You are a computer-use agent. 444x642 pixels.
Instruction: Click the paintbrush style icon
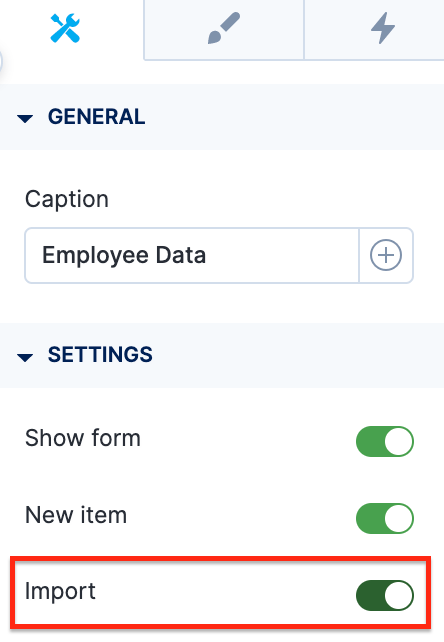coord(224,28)
